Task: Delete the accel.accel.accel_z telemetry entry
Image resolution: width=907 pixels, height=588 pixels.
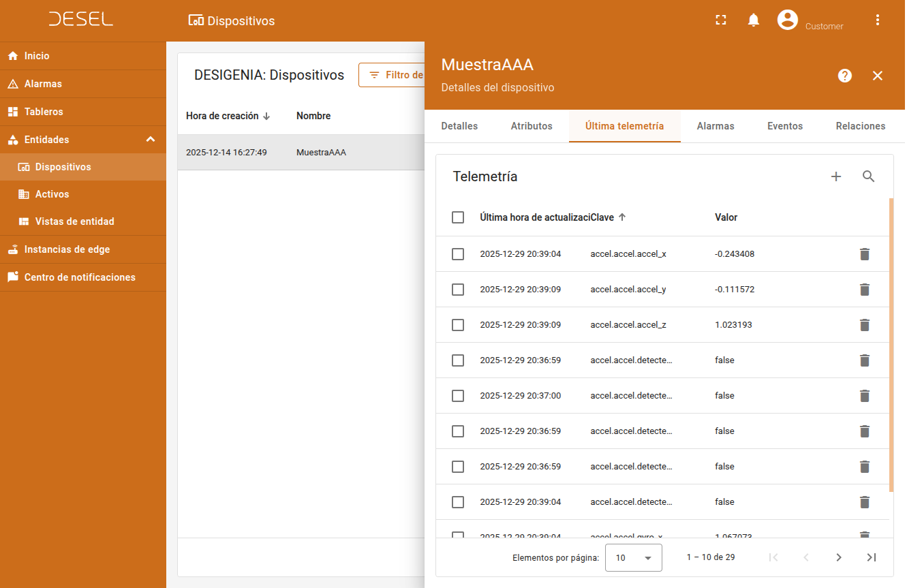Action: (x=865, y=325)
